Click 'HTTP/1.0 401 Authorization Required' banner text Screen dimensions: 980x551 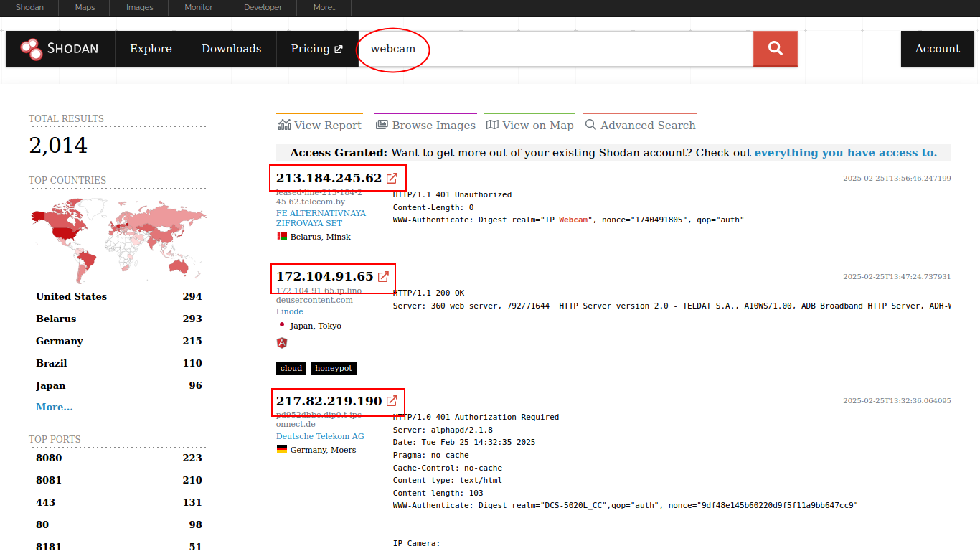coord(476,417)
